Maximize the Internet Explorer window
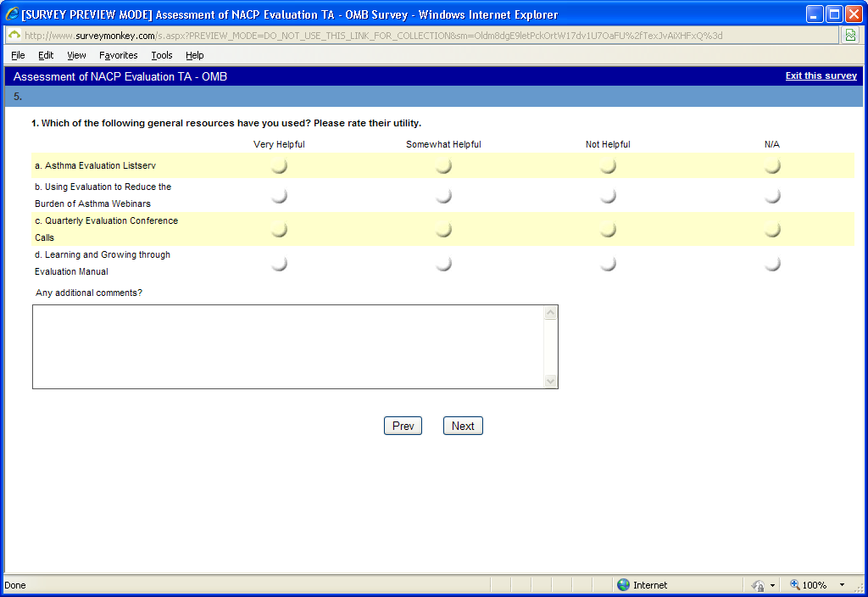868x597 pixels. [x=834, y=14]
